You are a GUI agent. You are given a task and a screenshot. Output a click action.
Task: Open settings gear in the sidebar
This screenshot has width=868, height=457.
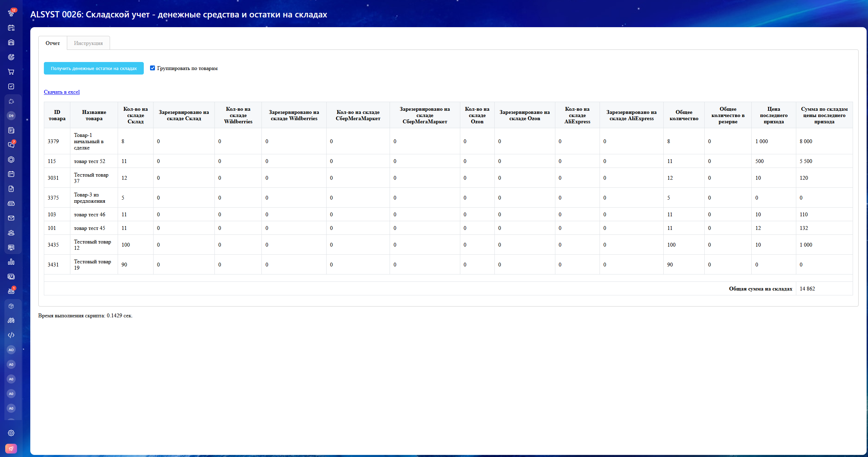tap(11, 433)
